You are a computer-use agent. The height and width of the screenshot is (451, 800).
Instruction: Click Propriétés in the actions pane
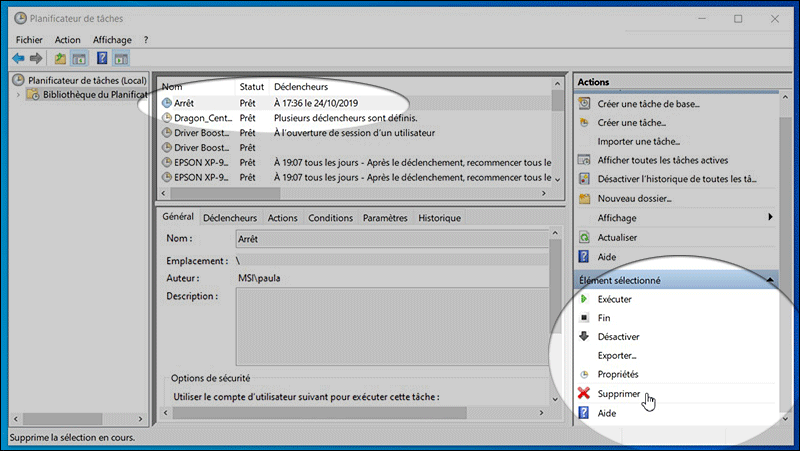pyautogui.click(x=618, y=375)
